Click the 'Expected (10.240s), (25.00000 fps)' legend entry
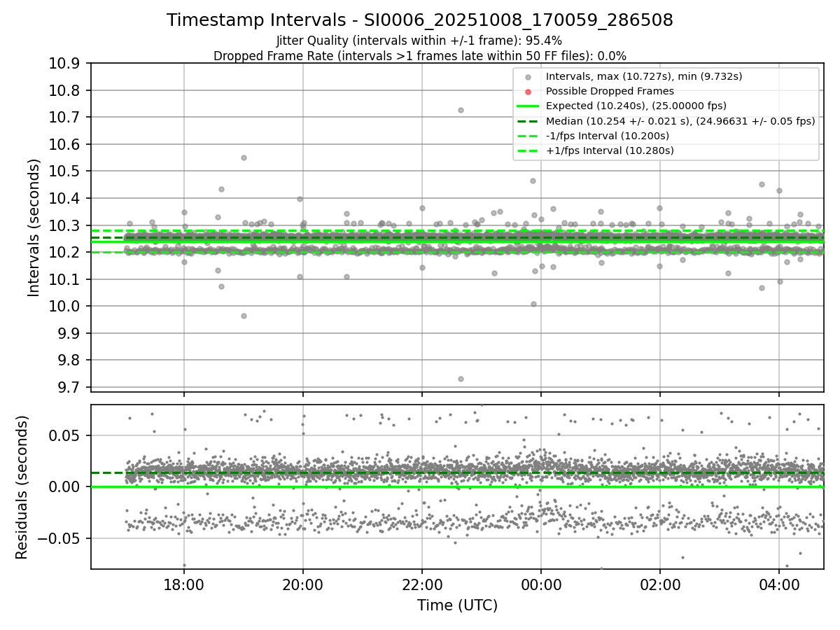The width and height of the screenshot is (840, 630). 636,106
